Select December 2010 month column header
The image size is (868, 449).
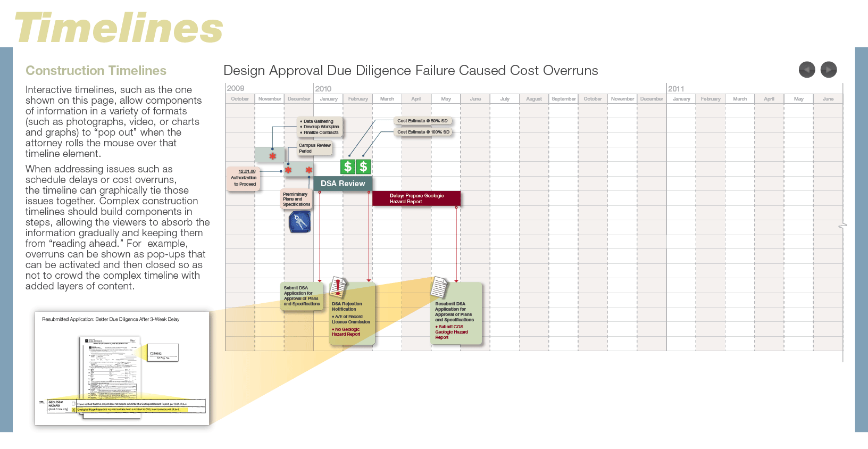[652, 99]
